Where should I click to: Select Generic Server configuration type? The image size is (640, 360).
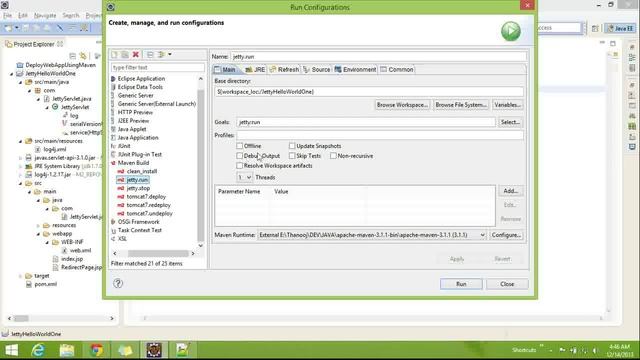(x=136, y=95)
